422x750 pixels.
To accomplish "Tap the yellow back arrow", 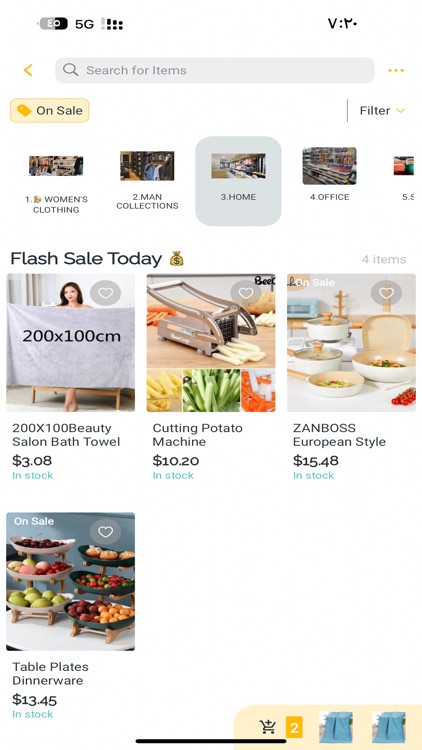I will (28, 70).
